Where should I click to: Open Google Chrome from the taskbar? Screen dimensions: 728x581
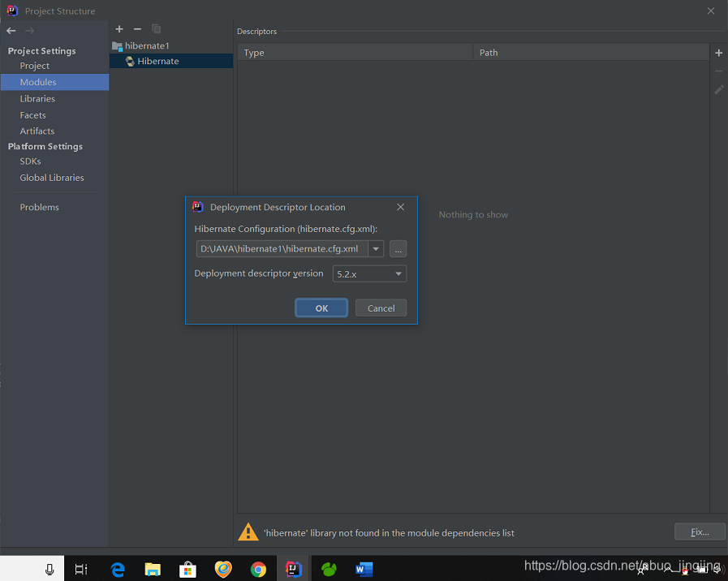click(258, 570)
